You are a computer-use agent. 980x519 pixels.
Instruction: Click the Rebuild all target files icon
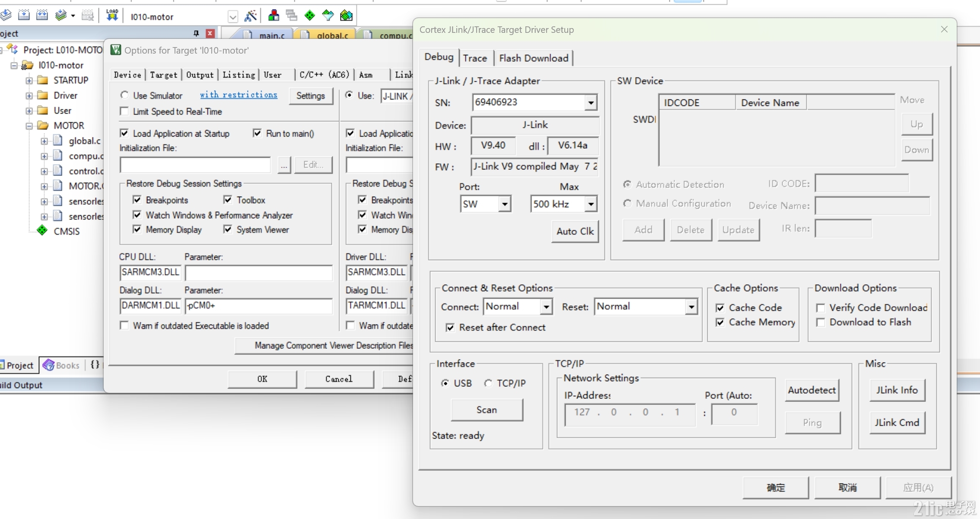42,16
